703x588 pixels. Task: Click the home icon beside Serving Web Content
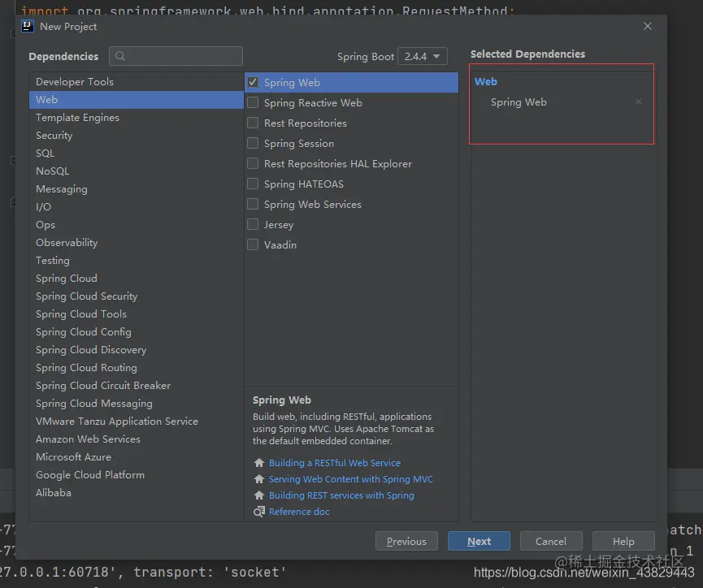(258, 478)
